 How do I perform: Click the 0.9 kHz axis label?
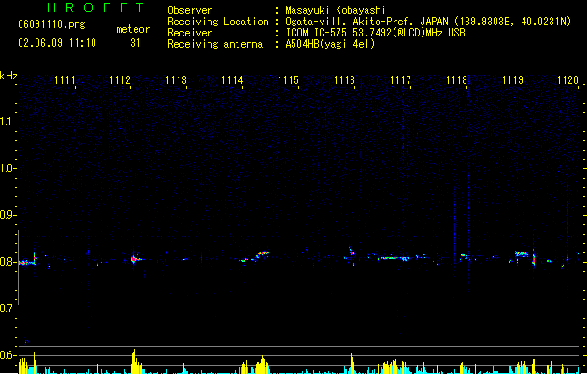[7, 215]
